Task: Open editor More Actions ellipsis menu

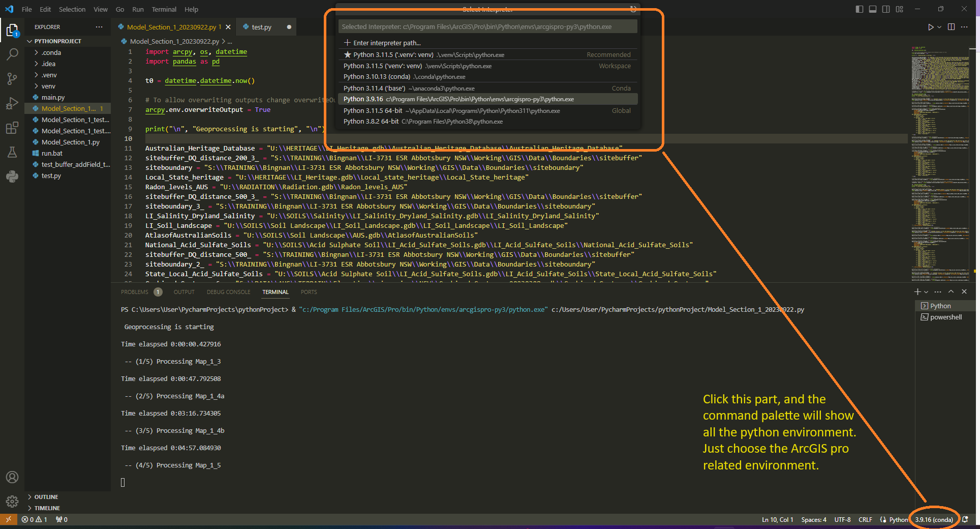Action: (964, 27)
